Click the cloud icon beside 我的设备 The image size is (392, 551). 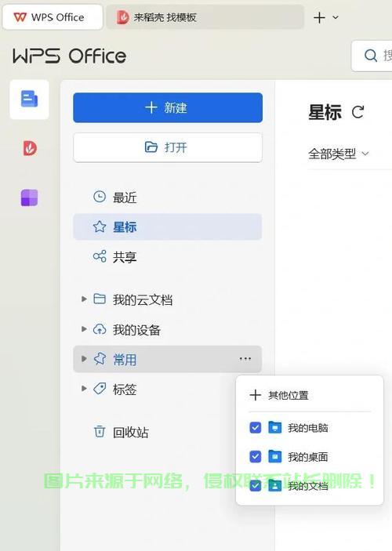click(100, 329)
